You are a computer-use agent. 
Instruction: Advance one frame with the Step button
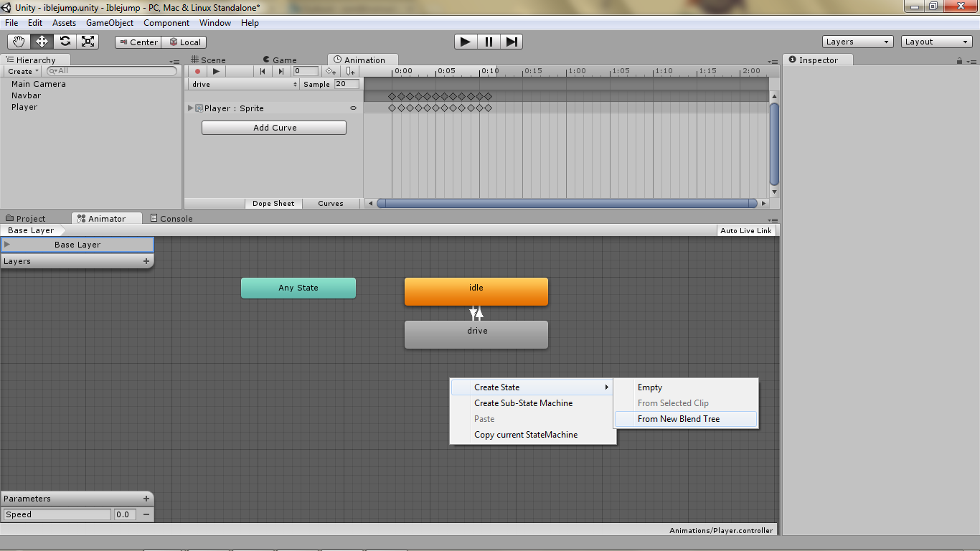click(x=512, y=42)
